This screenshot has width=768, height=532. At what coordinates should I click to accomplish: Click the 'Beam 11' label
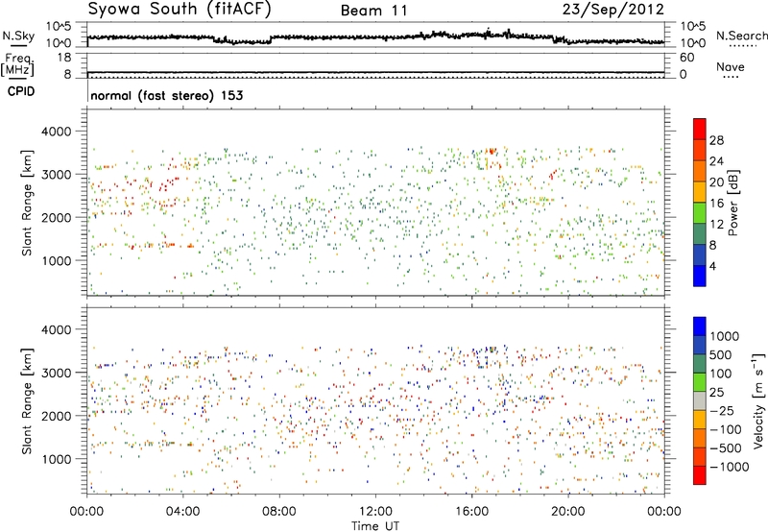click(x=374, y=11)
